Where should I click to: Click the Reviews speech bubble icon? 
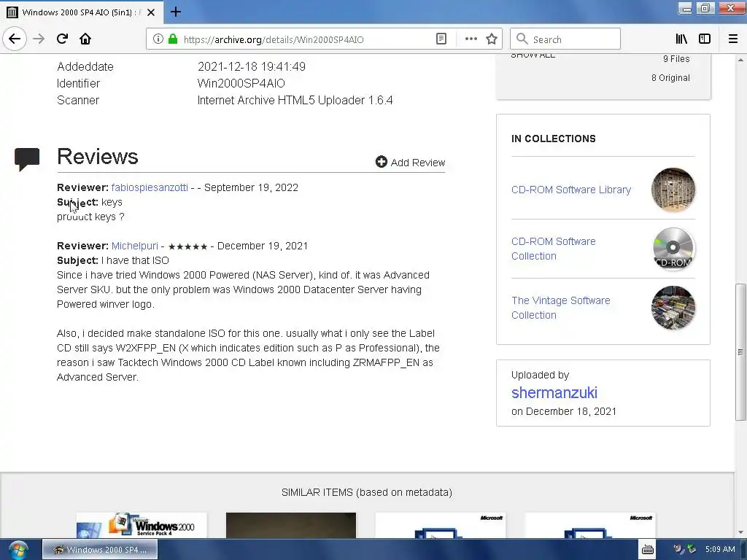point(27,159)
